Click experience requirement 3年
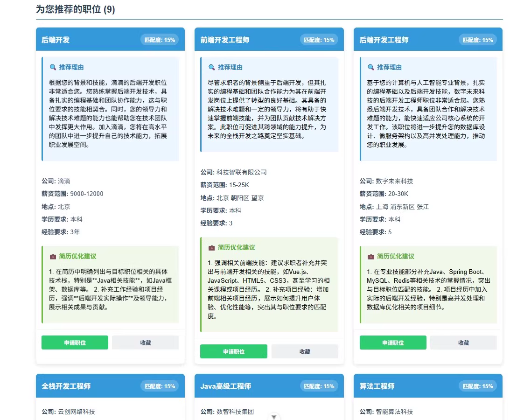 point(75,232)
